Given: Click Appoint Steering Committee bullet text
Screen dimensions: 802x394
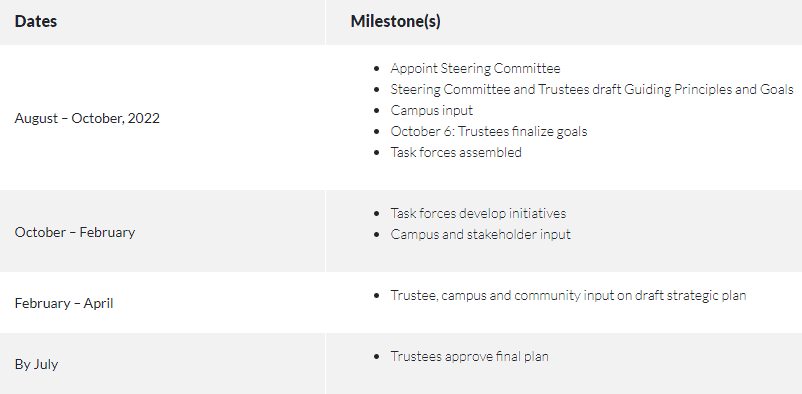Looking at the screenshot, I should (x=475, y=68).
